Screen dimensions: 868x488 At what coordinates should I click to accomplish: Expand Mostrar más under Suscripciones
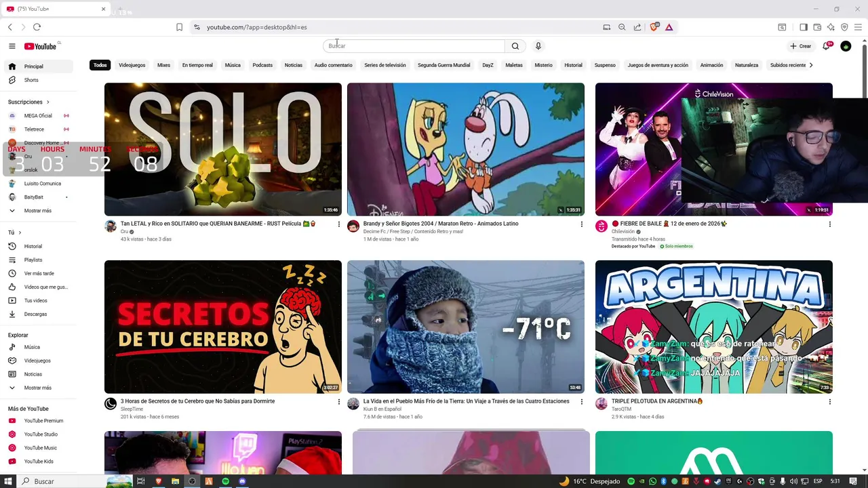coord(40,211)
